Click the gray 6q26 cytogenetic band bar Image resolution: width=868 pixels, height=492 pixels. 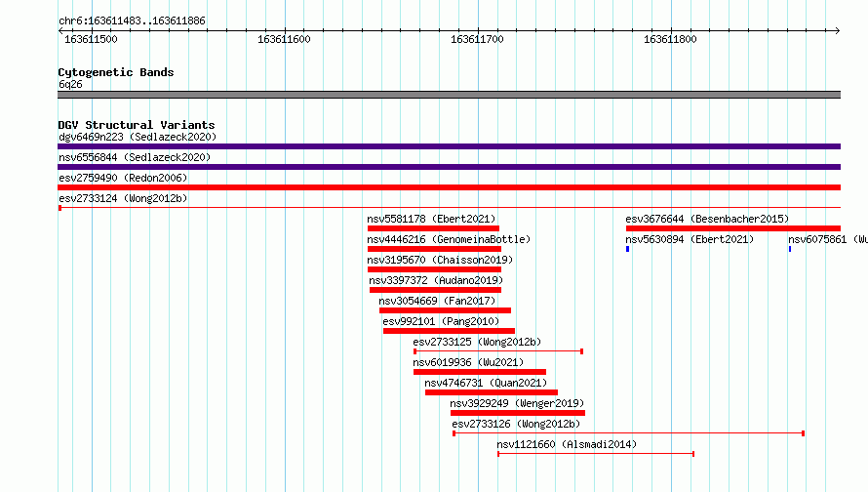pyautogui.click(x=449, y=95)
